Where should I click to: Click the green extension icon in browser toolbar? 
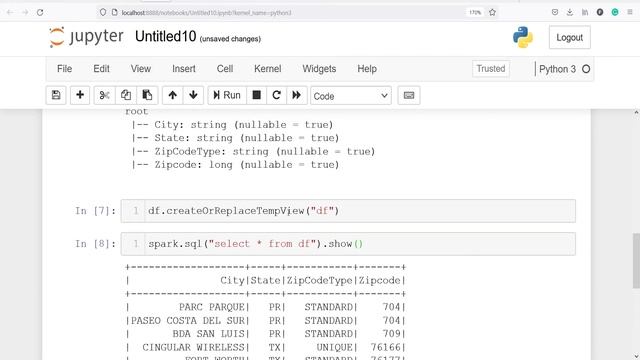(x=615, y=13)
